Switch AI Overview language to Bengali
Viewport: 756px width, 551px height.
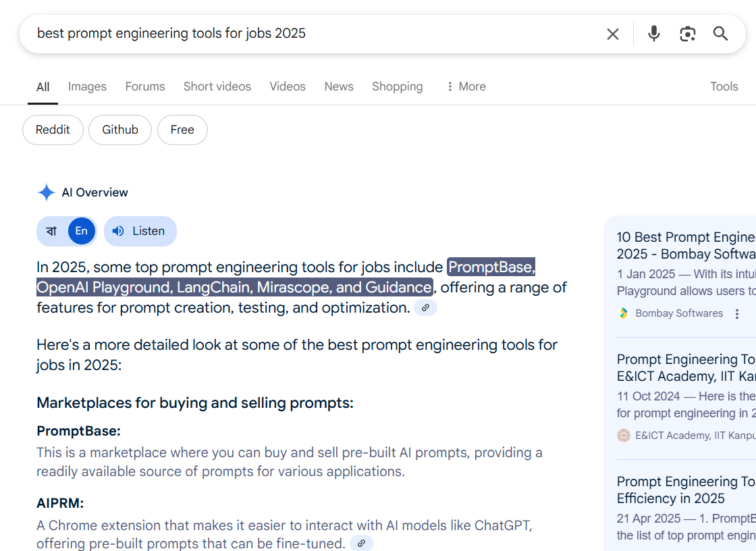51,231
